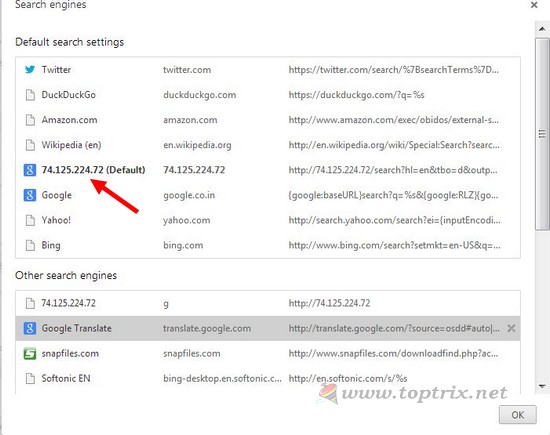Click the search.yahoo.com URL
This screenshot has height=435, width=550.
click(x=395, y=220)
